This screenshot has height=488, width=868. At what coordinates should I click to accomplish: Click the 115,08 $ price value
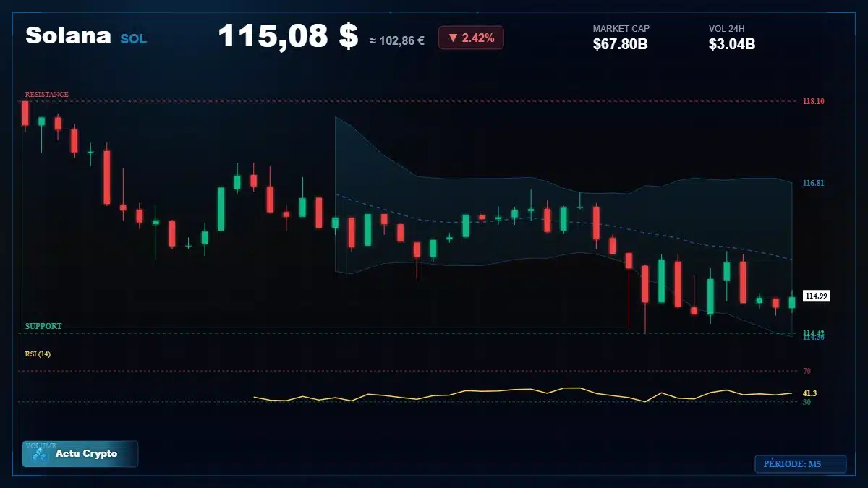pyautogui.click(x=288, y=35)
